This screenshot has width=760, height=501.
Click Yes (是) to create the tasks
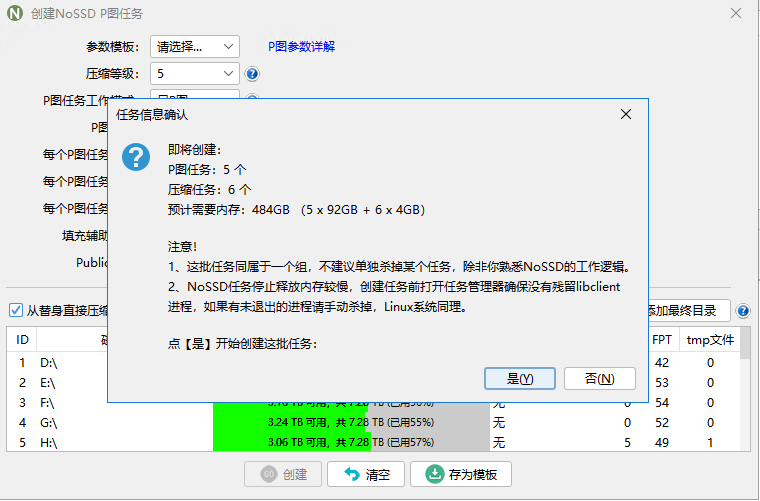520,378
